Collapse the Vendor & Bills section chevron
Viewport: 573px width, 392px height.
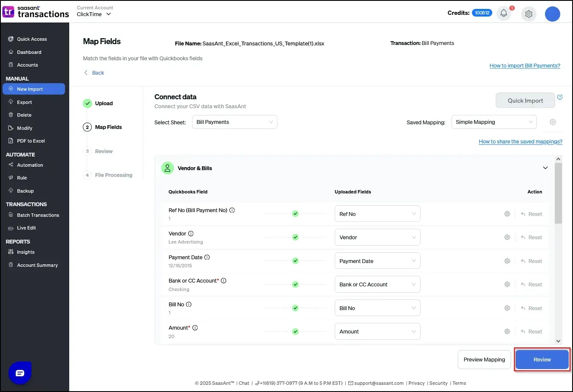[545, 168]
